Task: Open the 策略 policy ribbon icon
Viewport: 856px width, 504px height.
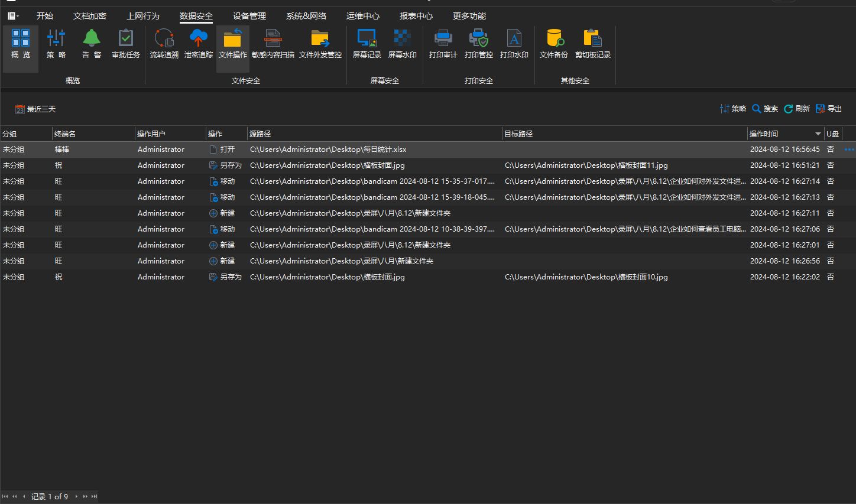Action: point(56,44)
